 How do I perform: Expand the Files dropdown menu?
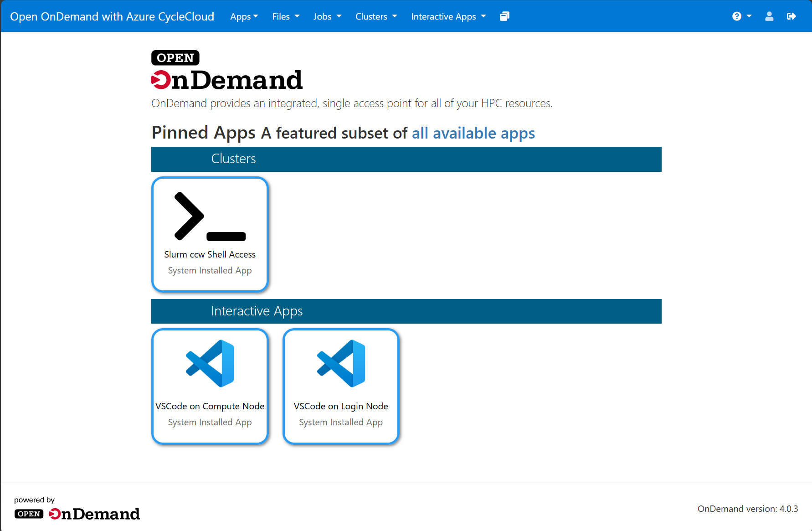point(286,16)
